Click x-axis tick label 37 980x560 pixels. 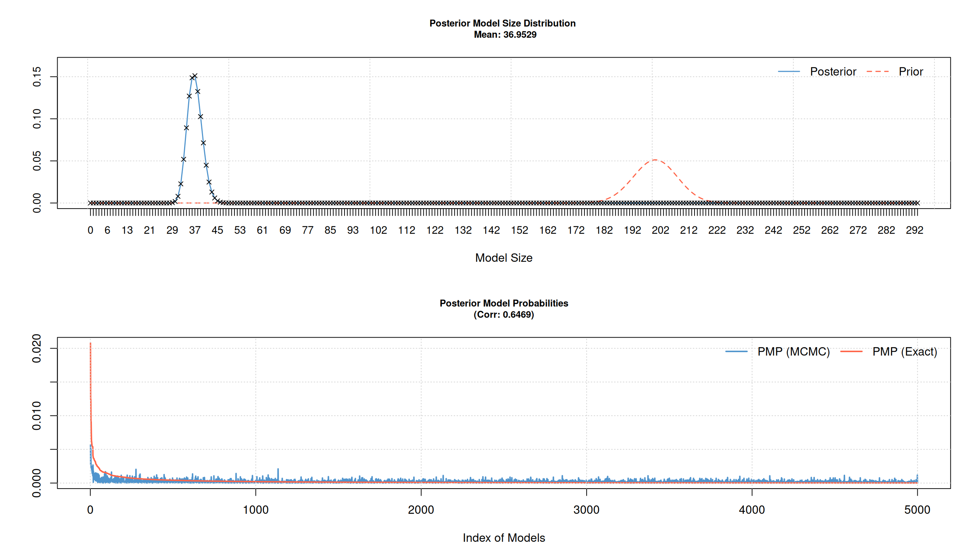click(x=195, y=230)
